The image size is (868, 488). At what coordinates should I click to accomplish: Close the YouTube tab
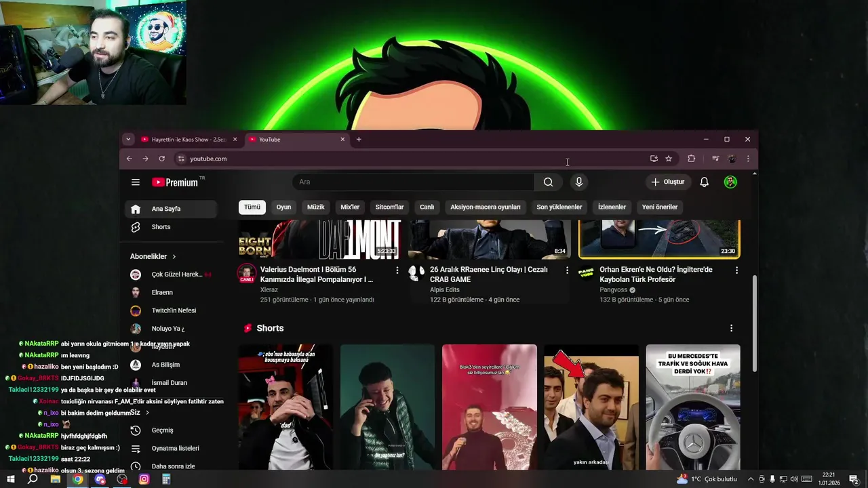[x=342, y=140]
